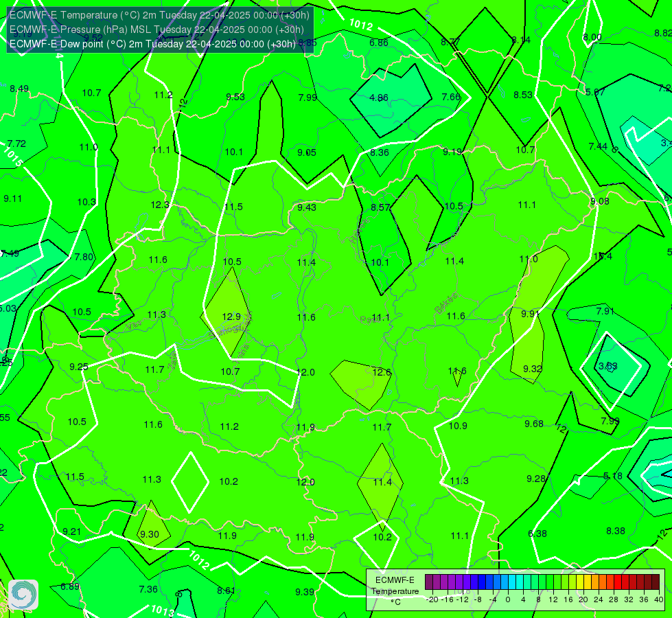Click the 8.57 temperature value
The height and width of the screenshot is (618, 672).
click(380, 207)
